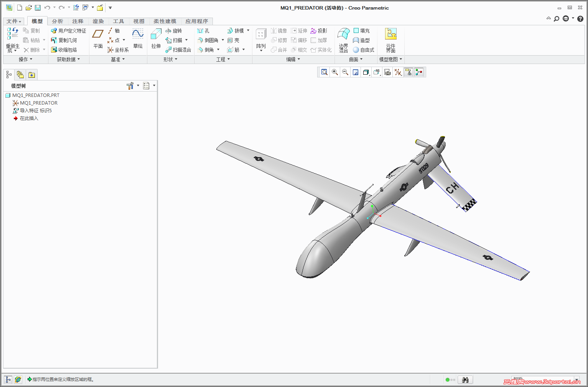This screenshot has width=588, height=387.
Task: Open the customize quick access toolbar arrow
Action: click(110, 8)
